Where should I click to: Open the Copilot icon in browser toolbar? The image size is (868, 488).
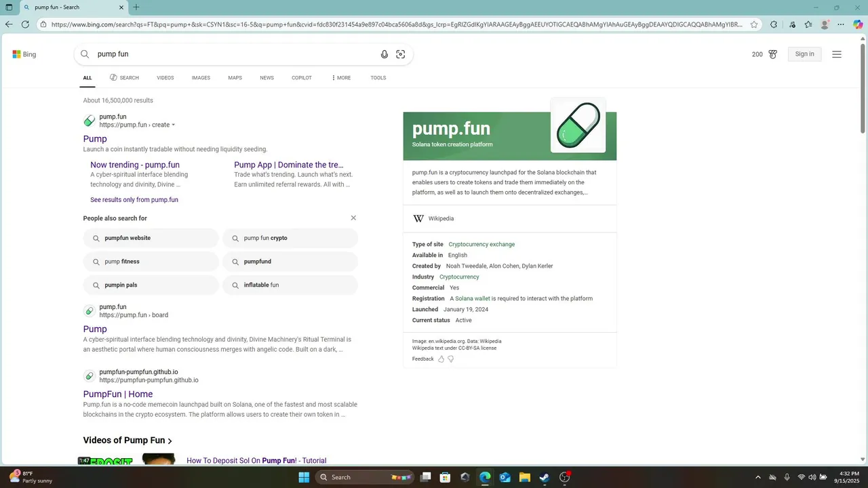[858, 24]
